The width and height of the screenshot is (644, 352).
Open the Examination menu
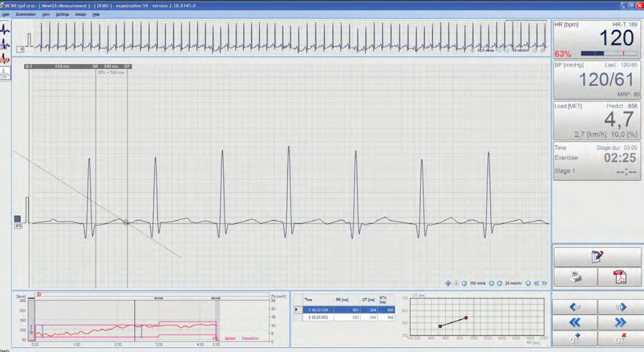pos(26,14)
